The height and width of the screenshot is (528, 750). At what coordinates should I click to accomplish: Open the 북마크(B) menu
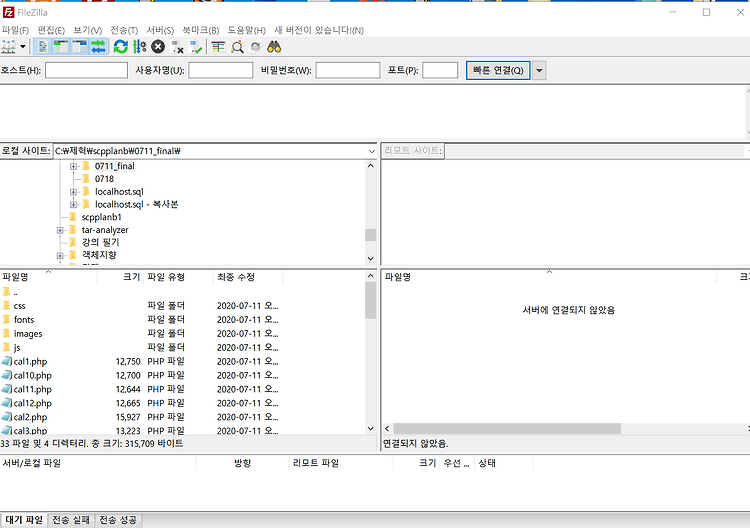[201, 30]
